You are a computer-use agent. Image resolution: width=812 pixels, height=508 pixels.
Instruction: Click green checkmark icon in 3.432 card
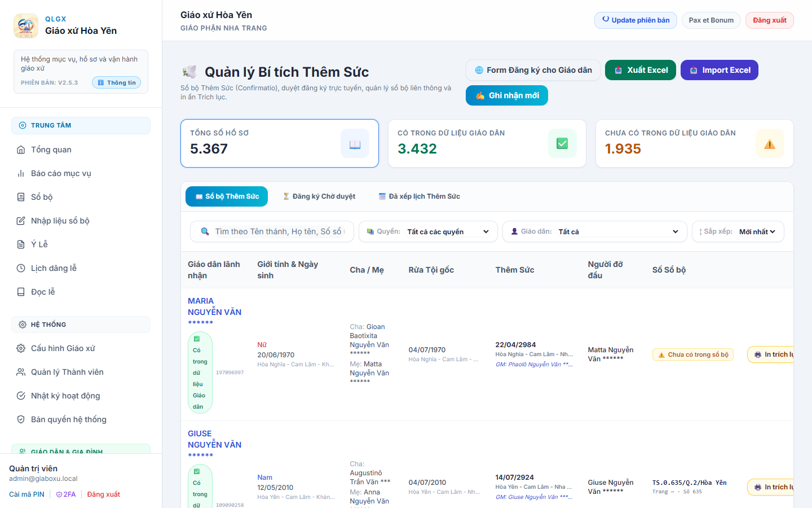562,143
